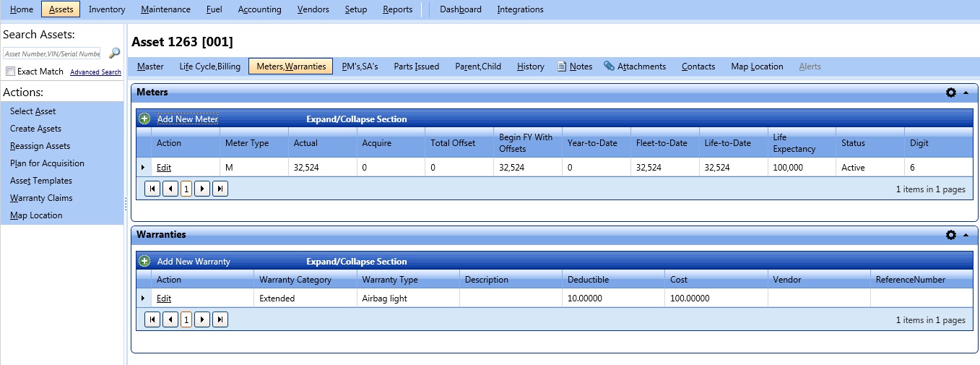Open the Setup menu

coord(356,9)
